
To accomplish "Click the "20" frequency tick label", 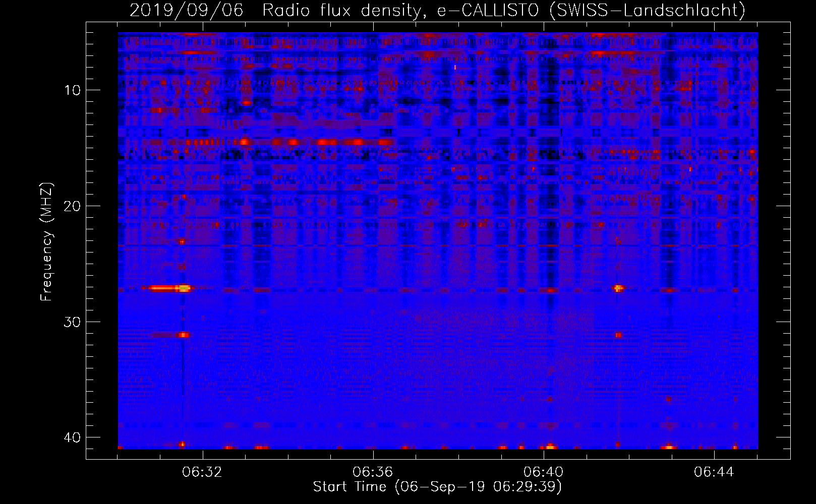I will [72, 206].
